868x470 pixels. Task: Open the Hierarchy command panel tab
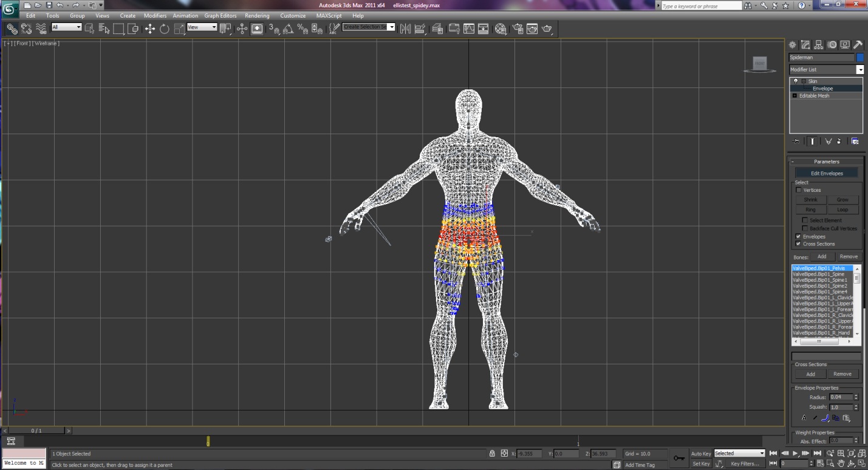(819, 45)
